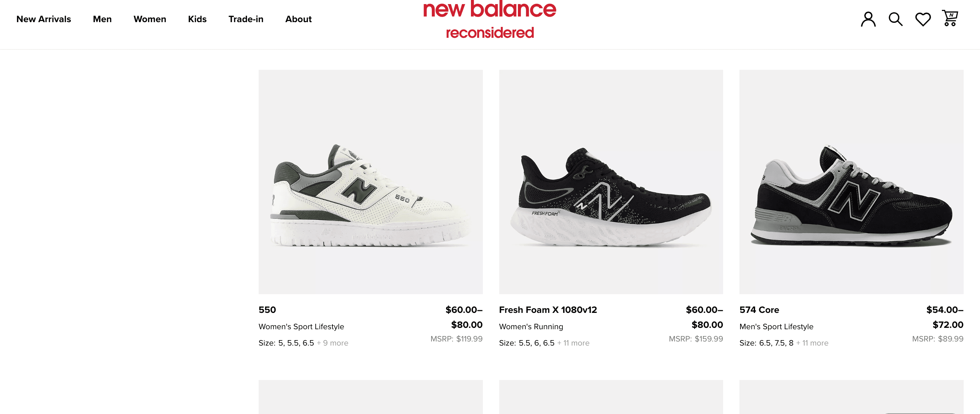This screenshot has height=414, width=980.
Task: Select the Women navigation item
Action: click(x=150, y=19)
